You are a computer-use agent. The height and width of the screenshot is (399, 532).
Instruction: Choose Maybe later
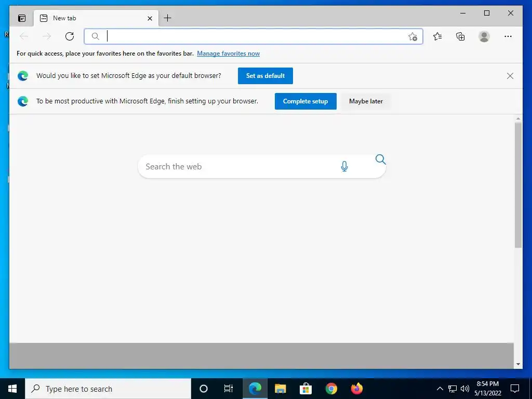pyautogui.click(x=366, y=101)
